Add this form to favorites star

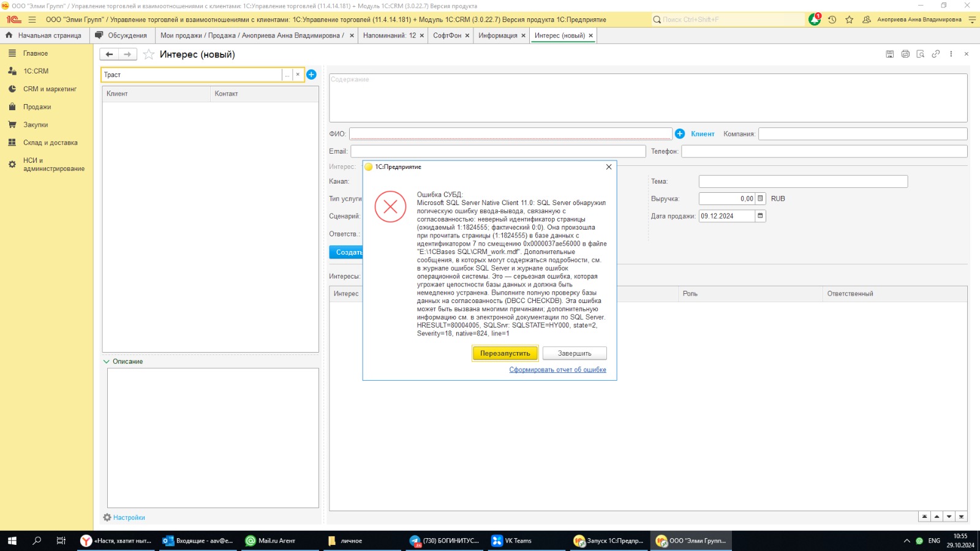pos(148,54)
